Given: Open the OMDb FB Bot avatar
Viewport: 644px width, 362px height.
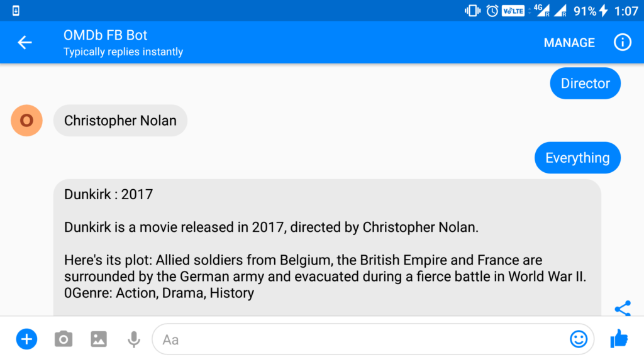Looking at the screenshot, I should [x=26, y=120].
